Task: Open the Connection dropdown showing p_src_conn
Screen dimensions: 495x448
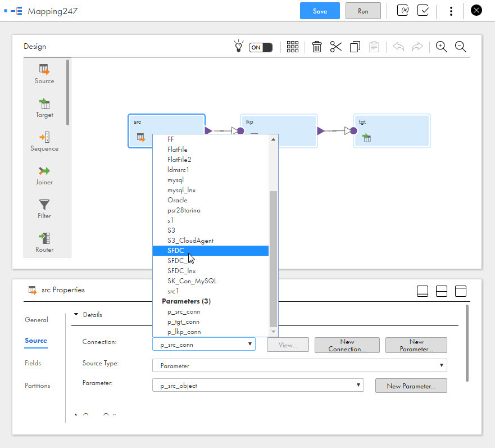Action: (x=204, y=345)
